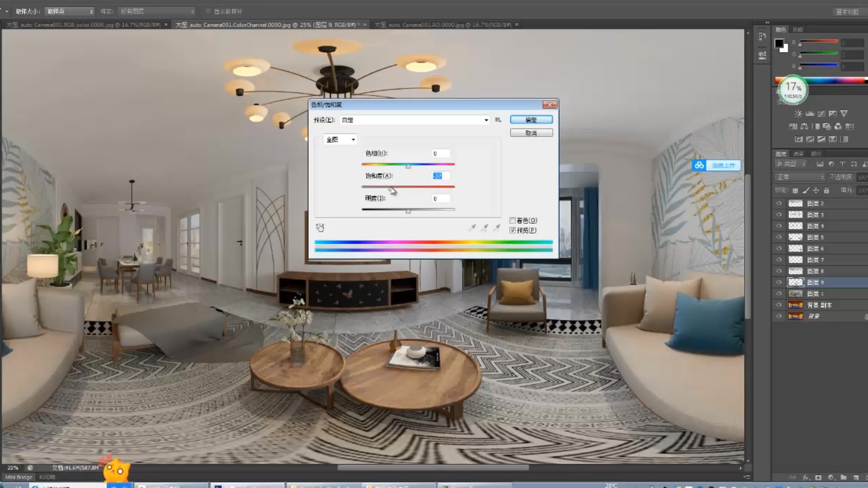The width and height of the screenshot is (868, 488).
Task: Click the Levels adjustment icon
Action: tap(810, 113)
